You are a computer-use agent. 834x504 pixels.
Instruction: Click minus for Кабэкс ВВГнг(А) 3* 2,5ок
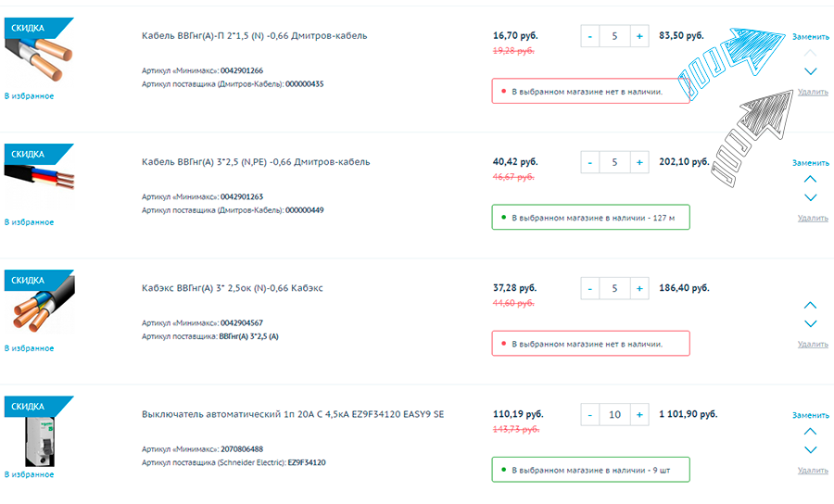point(590,288)
